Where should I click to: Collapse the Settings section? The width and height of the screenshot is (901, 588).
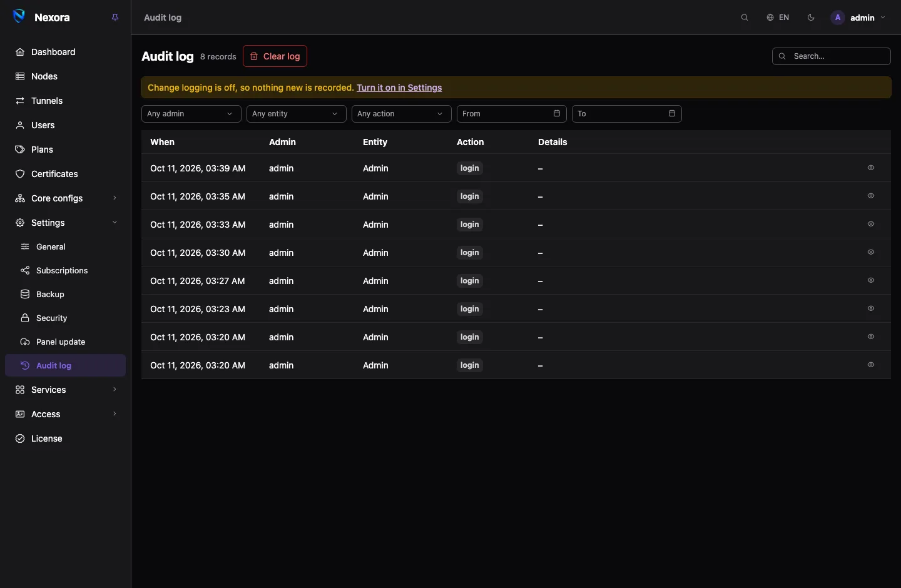65,223
